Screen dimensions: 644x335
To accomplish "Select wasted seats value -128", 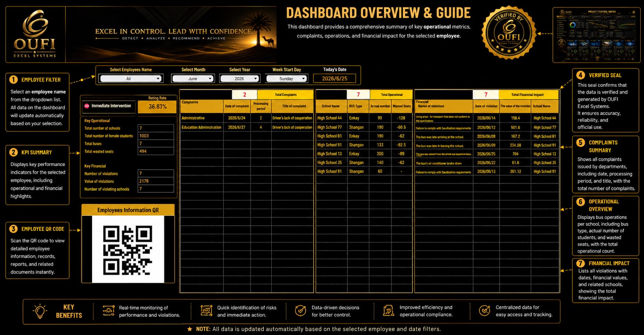I will point(402,118).
